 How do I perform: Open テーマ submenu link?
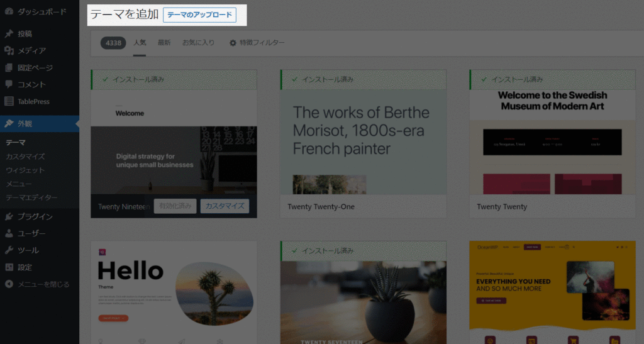click(x=16, y=143)
